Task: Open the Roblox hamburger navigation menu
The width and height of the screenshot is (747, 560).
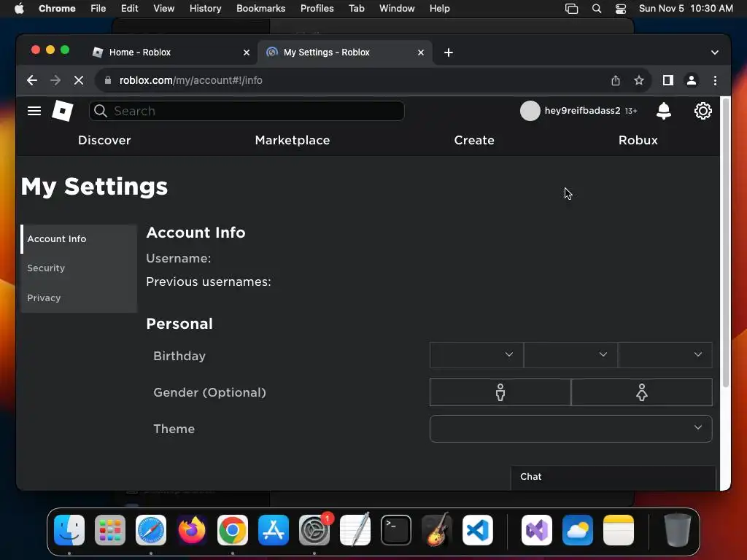Action: pos(34,111)
